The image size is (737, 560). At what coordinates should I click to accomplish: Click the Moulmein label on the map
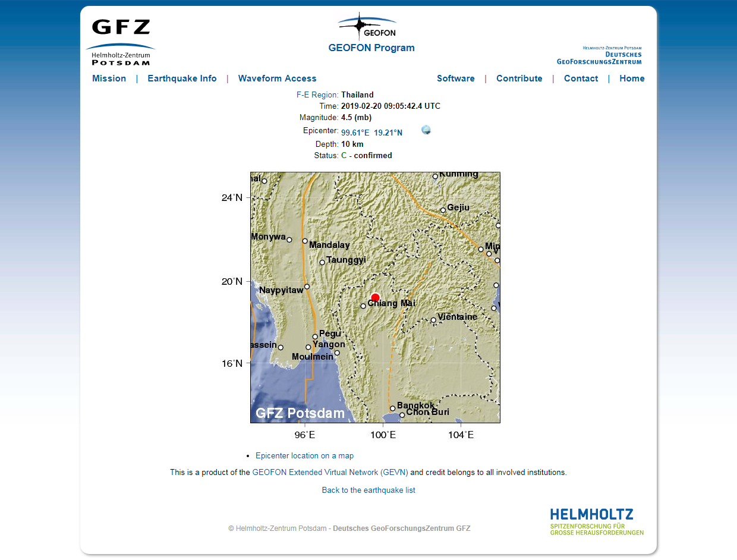click(x=313, y=357)
